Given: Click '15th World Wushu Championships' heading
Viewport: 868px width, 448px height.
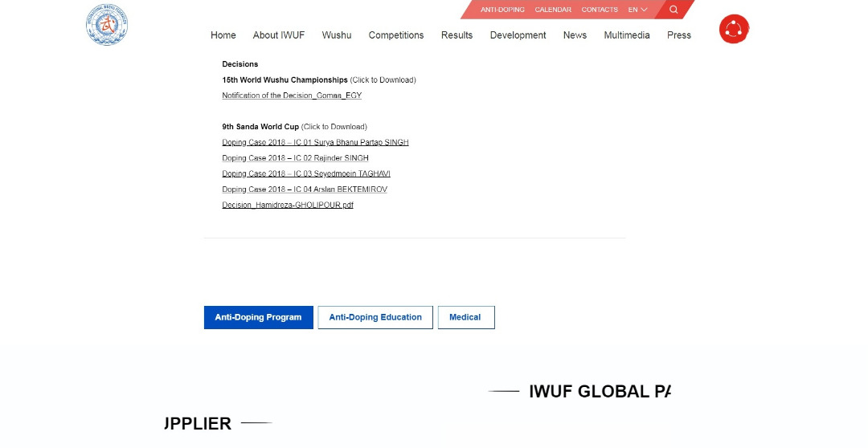Looking at the screenshot, I should coord(285,79).
